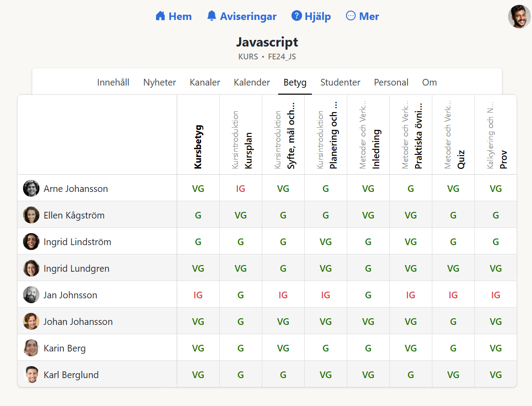This screenshot has height=406, width=532.
Task: Open the Mer ellipsis menu icon
Action: (351, 16)
